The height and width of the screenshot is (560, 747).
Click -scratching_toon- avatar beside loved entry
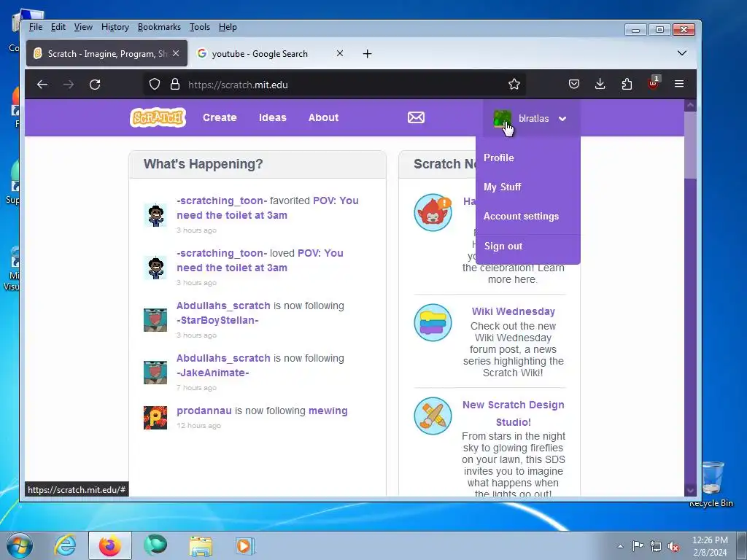155,268
